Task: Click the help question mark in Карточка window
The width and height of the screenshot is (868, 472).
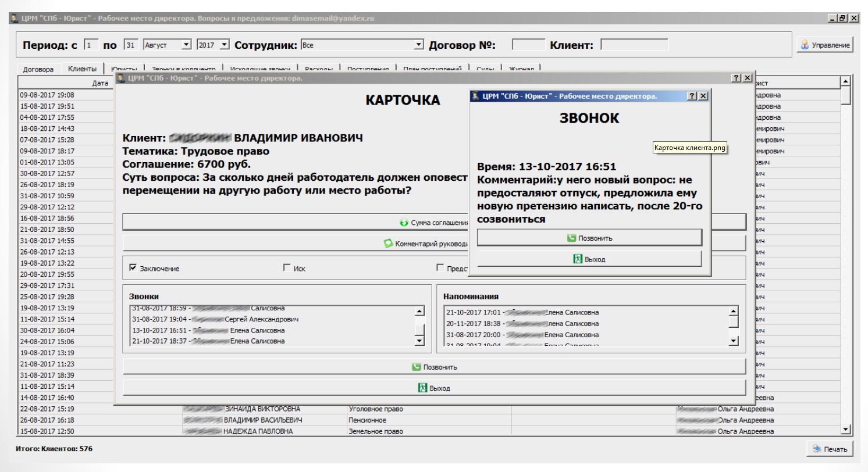Action: pos(737,78)
